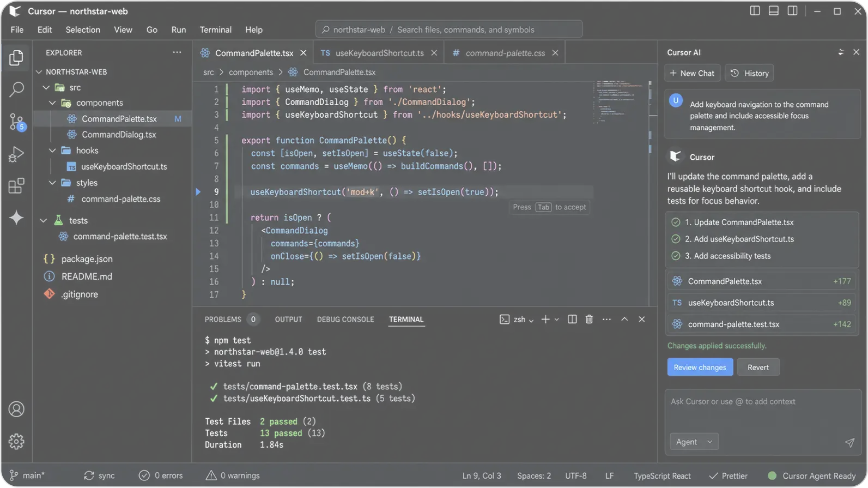868x488 pixels.
Task: Close the bottom terminal panel
Action: (642, 320)
